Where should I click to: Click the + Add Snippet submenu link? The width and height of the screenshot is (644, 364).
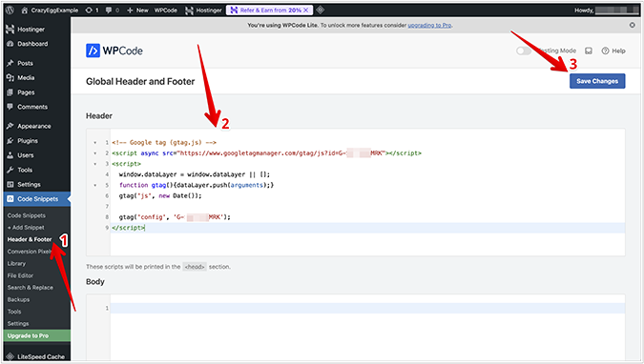[26, 228]
